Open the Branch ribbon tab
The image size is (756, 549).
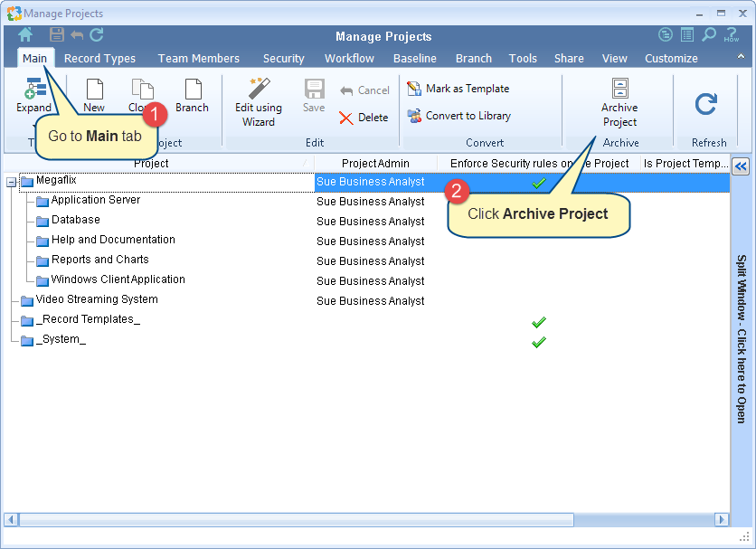pyautogui.click(x=474, y=59)
